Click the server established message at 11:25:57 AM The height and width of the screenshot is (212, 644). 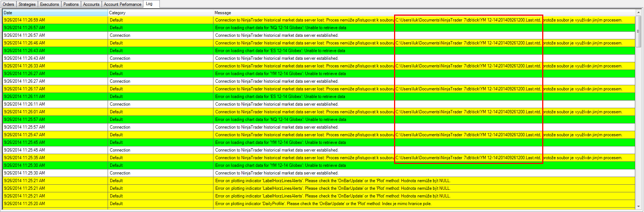coord(424,127)
